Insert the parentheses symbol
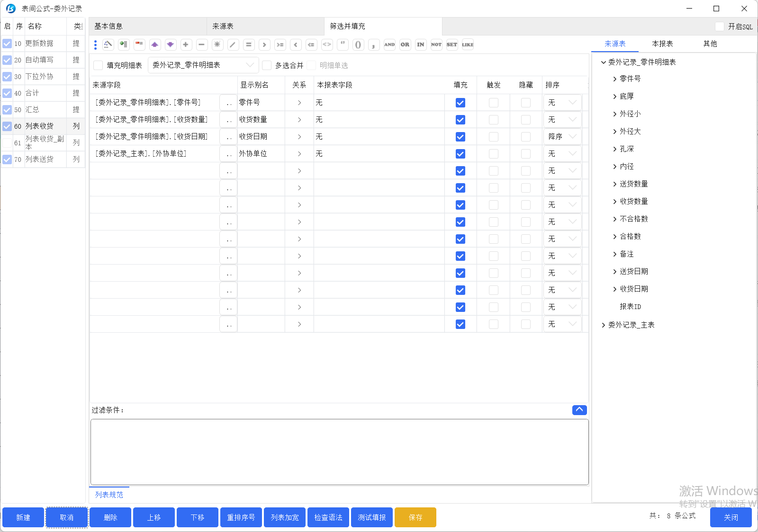This screenshot has width=758, height=532. point(358,44)
